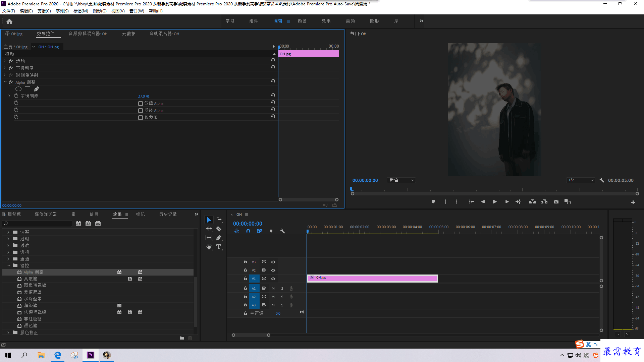
Task: Toggle timeline snap magnet
Action: click(x=248, y=231)
